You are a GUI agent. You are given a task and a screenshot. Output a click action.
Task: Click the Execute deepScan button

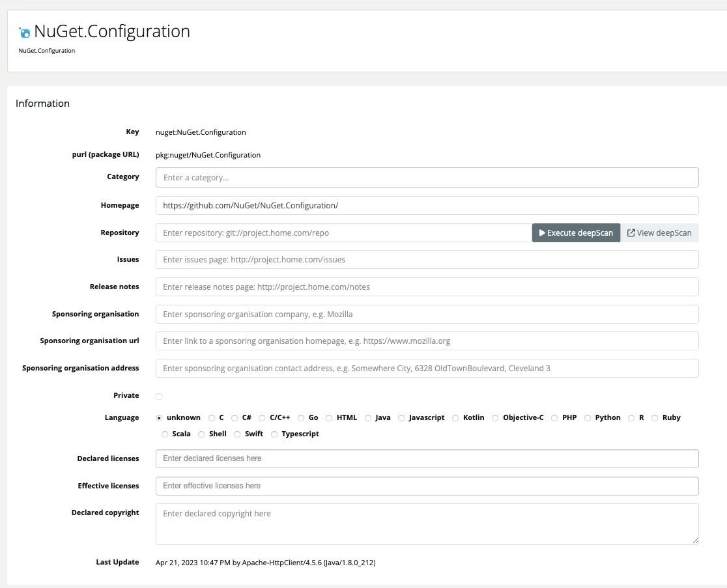(x=576, y=232)
